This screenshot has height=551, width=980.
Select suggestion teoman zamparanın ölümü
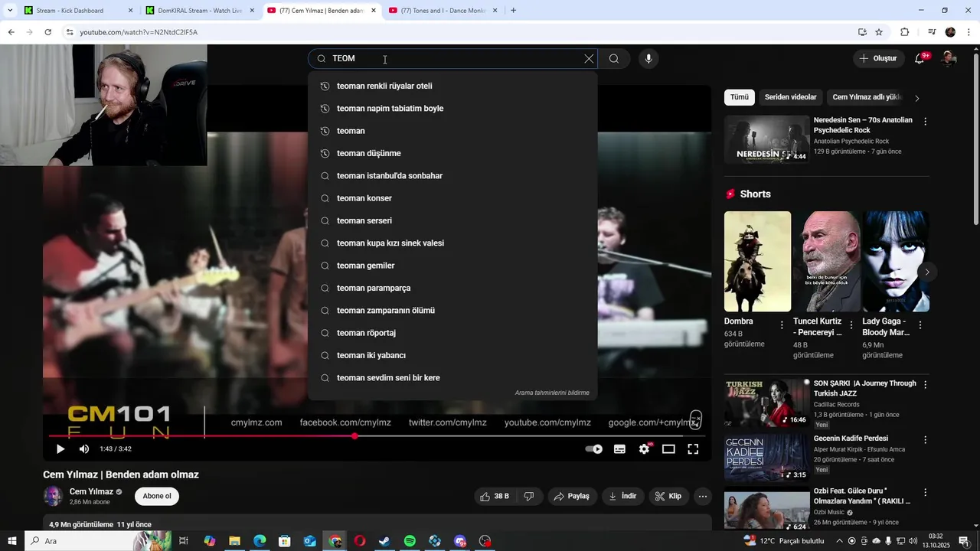point(452,311)
